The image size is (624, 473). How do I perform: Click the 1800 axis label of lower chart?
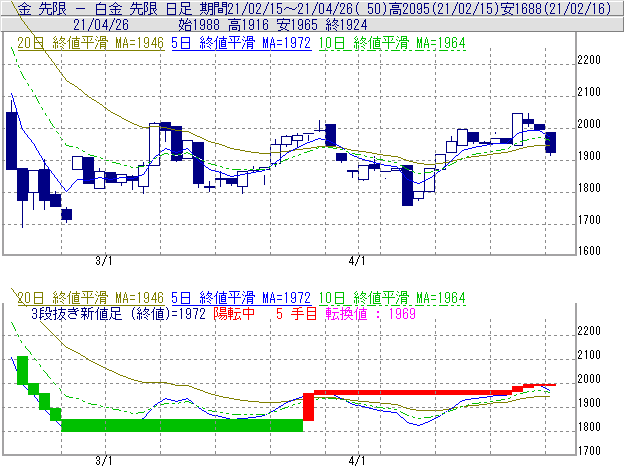589,427
